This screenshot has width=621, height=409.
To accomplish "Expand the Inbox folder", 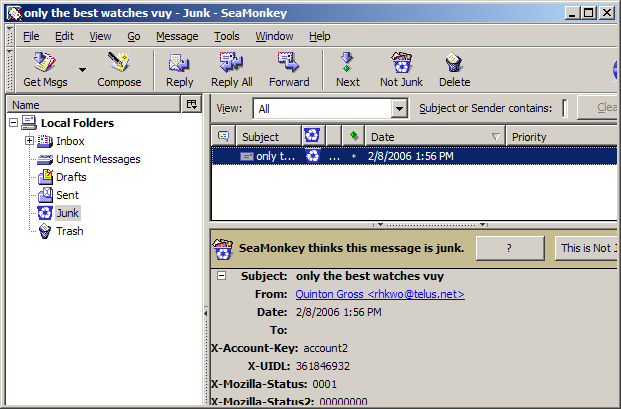I will pos(29,141).
